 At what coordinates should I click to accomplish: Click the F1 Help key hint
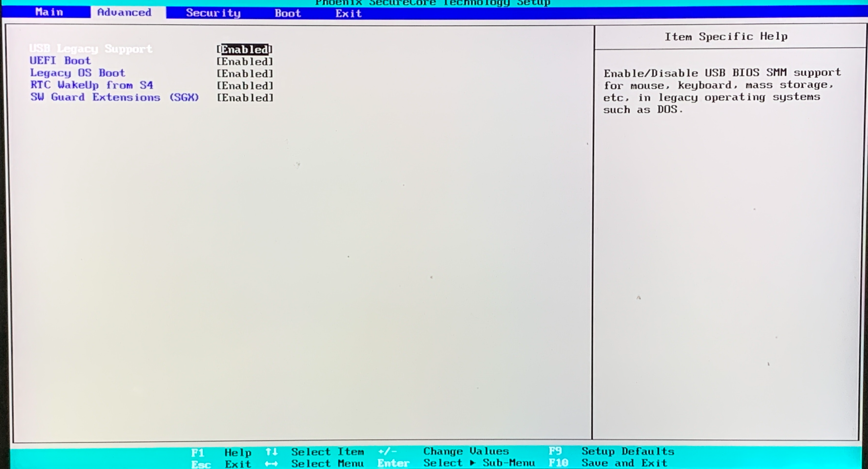point(198,452)
